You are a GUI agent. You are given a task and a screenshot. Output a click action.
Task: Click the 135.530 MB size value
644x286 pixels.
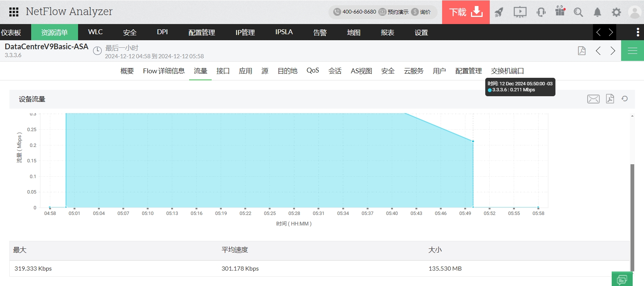click(445, 268)
